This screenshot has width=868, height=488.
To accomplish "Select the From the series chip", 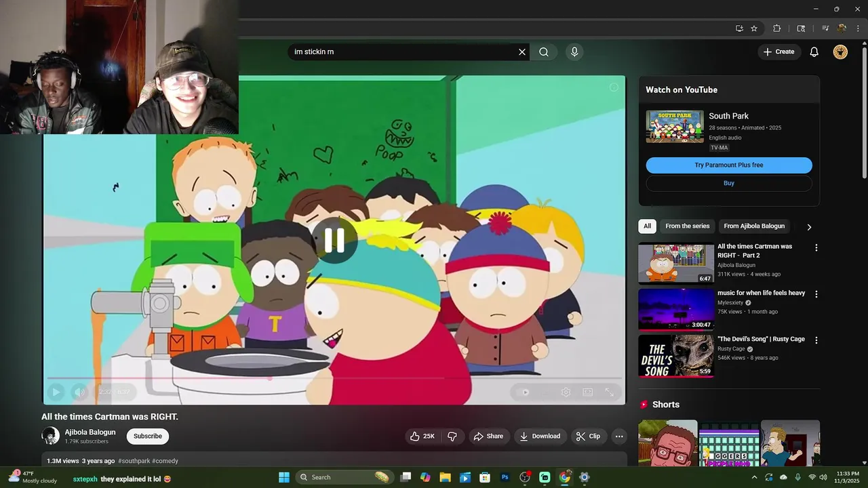I will [688, 226].
